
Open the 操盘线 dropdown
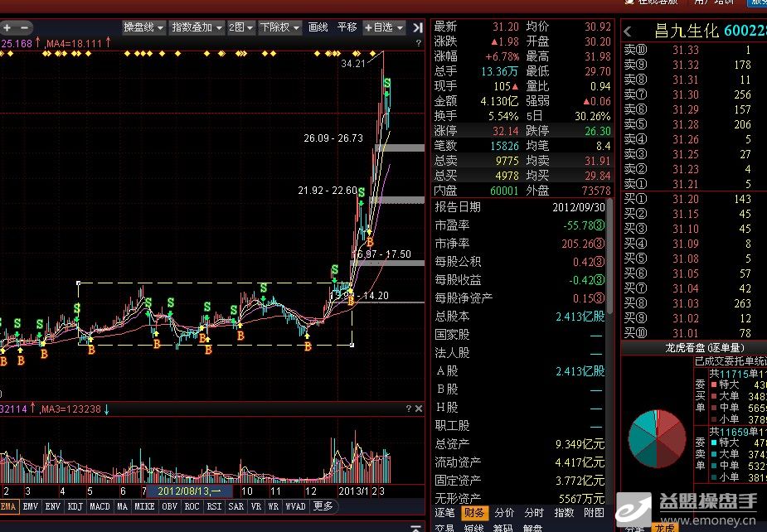tap(141, 27)
